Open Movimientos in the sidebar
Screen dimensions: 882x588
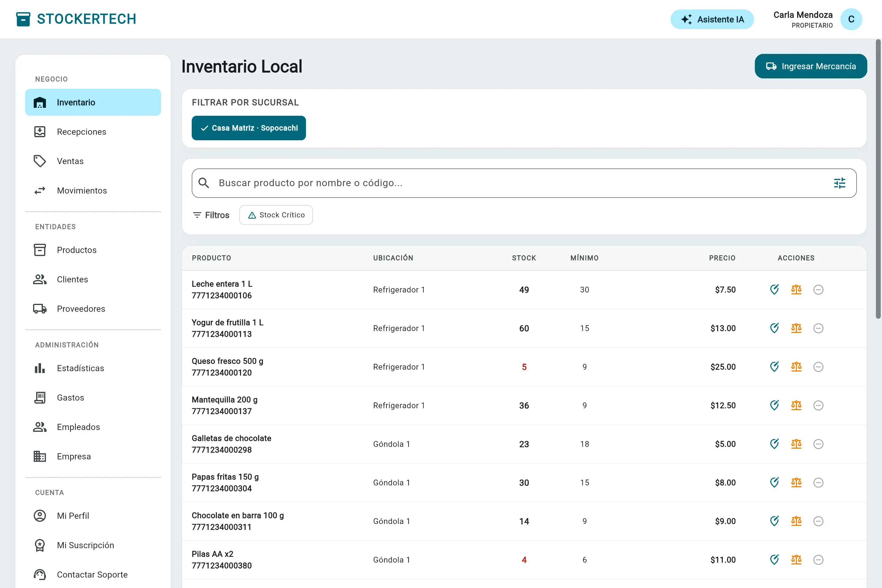click(93, 190)
